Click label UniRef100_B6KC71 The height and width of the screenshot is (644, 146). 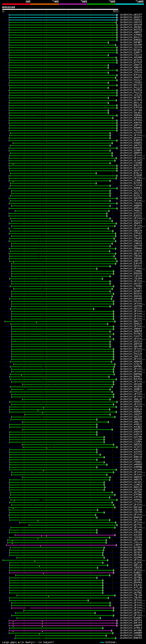pos(131,321)
